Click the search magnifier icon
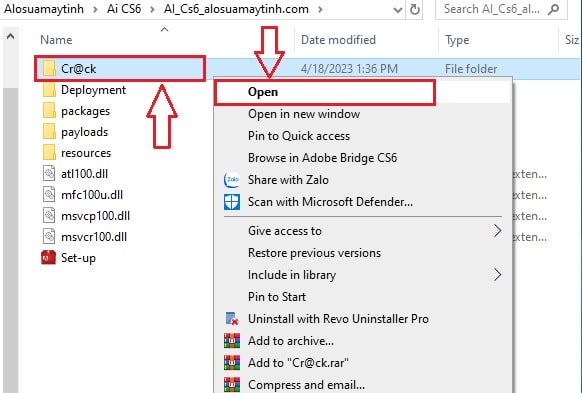Viewport: 582px width, 393px height. pos(553,9)
